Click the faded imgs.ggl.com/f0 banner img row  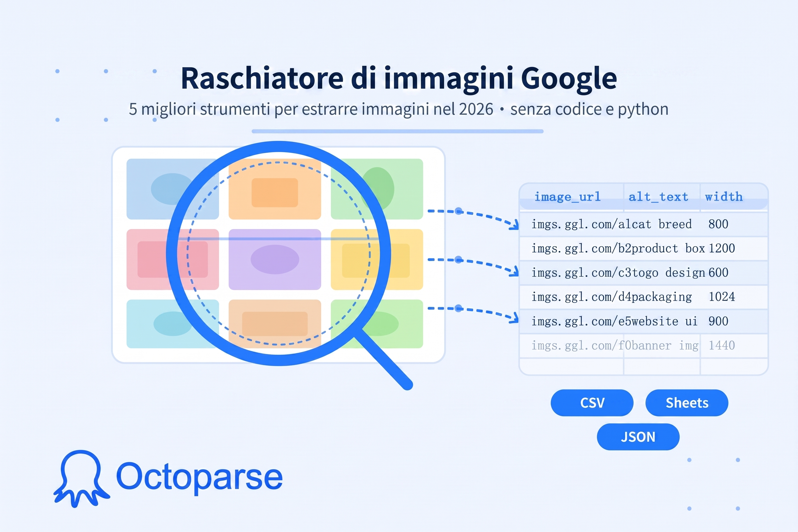tap(644, 346)
